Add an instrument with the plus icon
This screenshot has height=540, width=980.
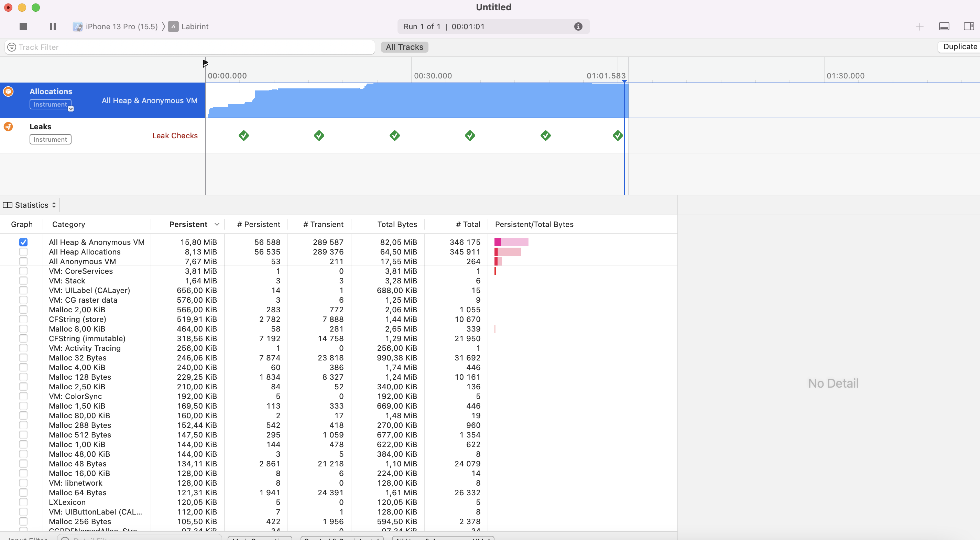click(x=919, y=26)
